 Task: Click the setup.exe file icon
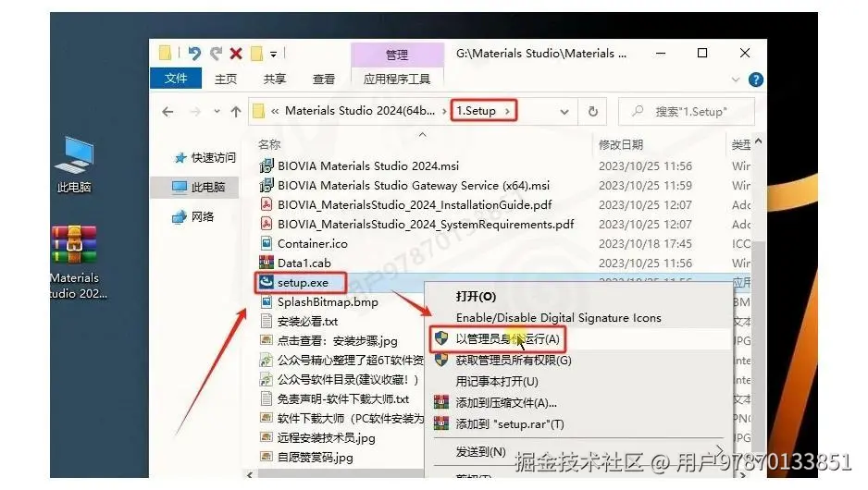pyautogui.click(x=267, y=282)
